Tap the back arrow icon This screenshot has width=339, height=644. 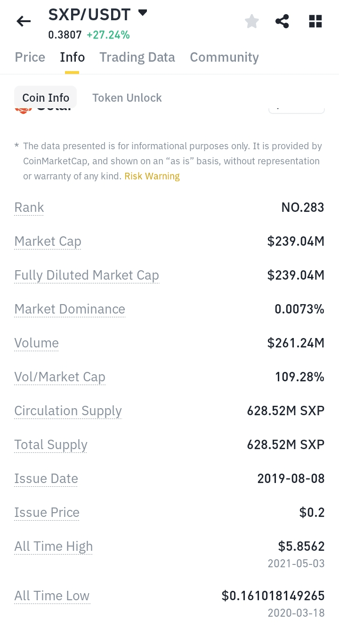(x=24, y=21)
